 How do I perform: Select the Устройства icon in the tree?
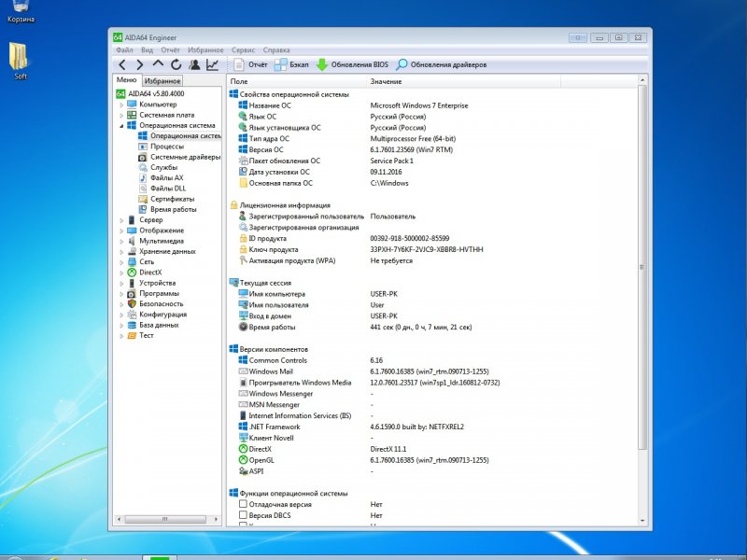coord(132,283)
